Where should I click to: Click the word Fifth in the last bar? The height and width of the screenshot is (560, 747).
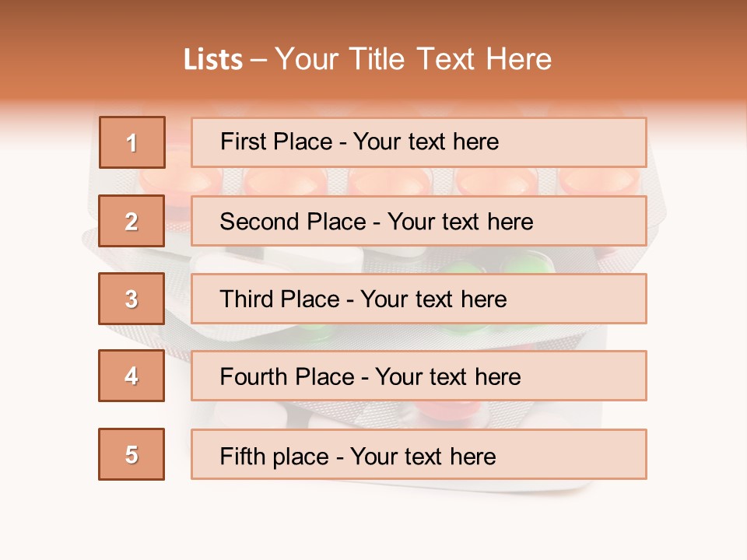pos(242,456)
